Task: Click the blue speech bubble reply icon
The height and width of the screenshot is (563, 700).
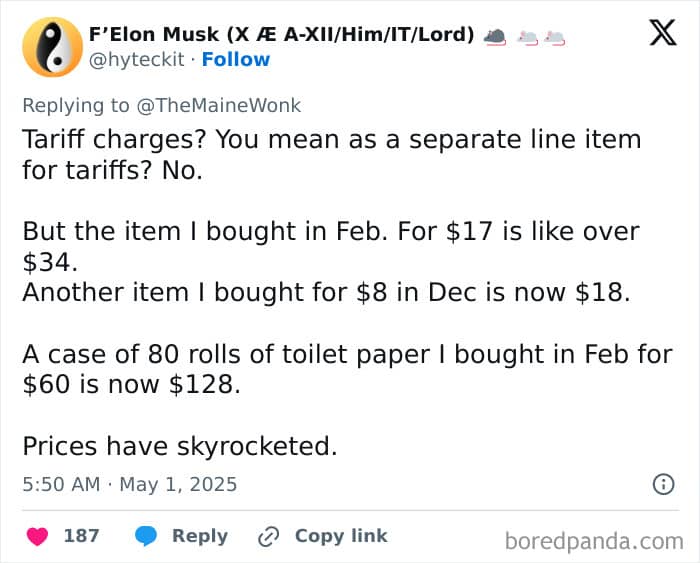Action: [x=146, y=536]
